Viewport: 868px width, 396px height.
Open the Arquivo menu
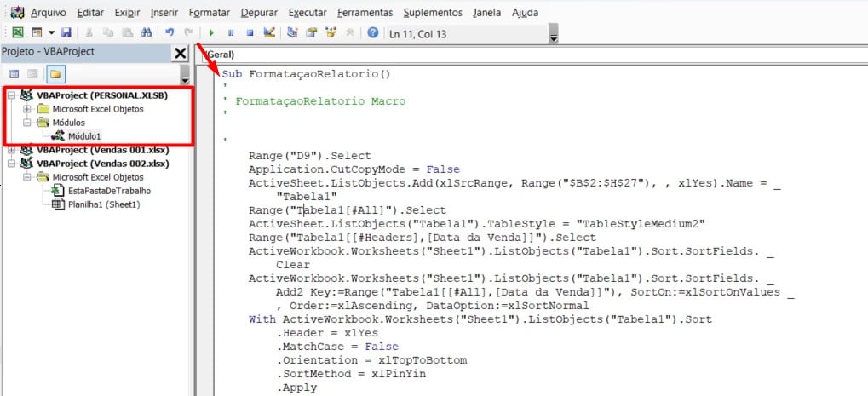(x=49, y=13)
